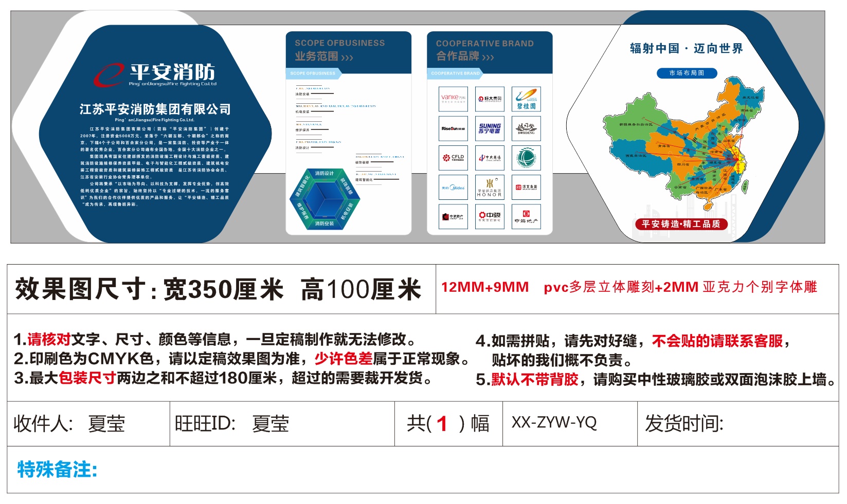Screen dimensions: 847x504
Task: Select the Bosideng brand logo
Action: [526, 128]
